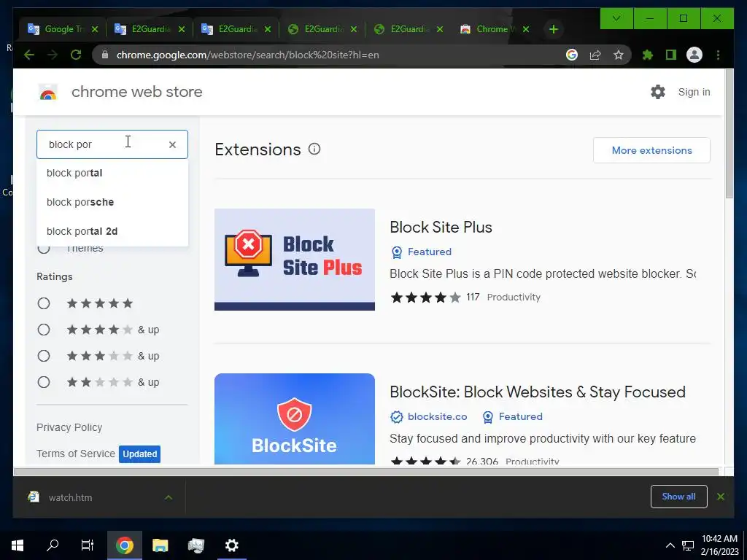The height and width of the screenshot is (560, 747).
Task: Close the Chrome Web Store tab
Action: click(526, 29)
